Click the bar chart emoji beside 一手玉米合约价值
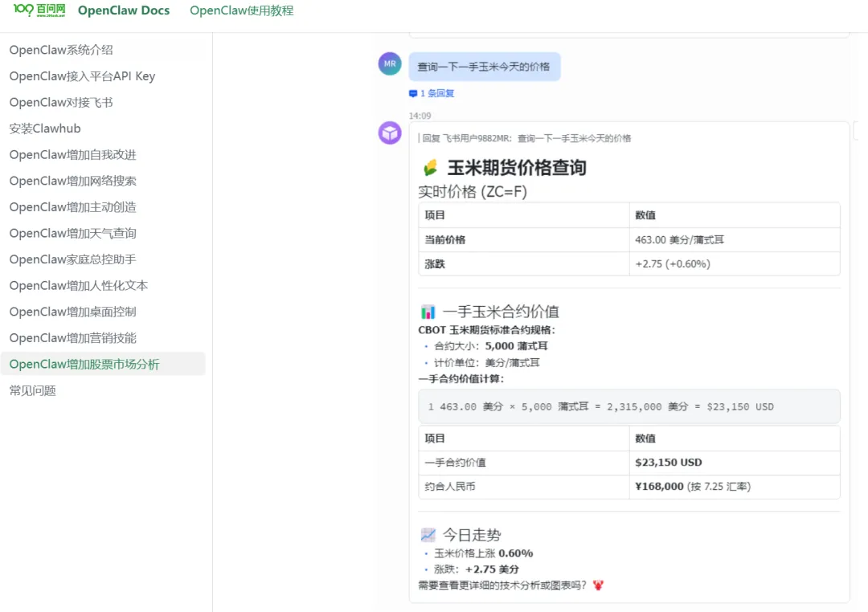This screenshot has width=868, height=612. coord(428,312)
